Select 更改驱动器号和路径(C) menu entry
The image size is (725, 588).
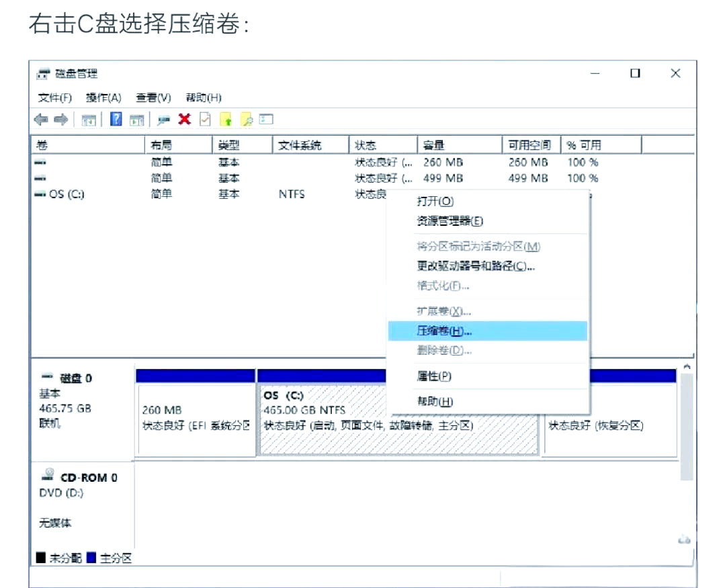(476, 266)
